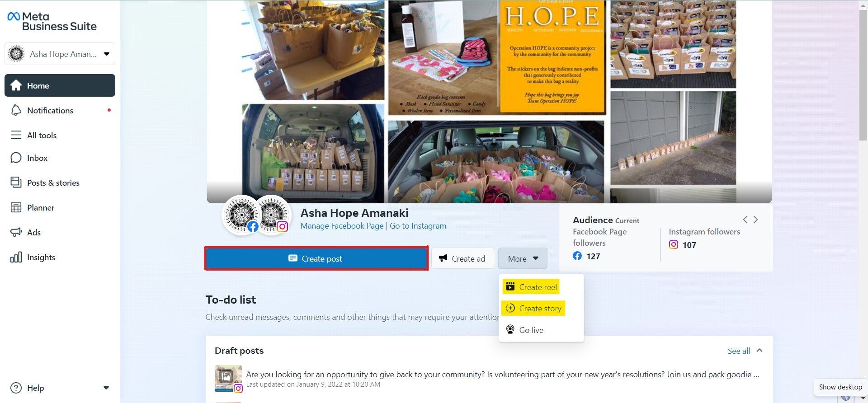Open the Planner calendar icon
868x403 pixels.
point(16,207)
